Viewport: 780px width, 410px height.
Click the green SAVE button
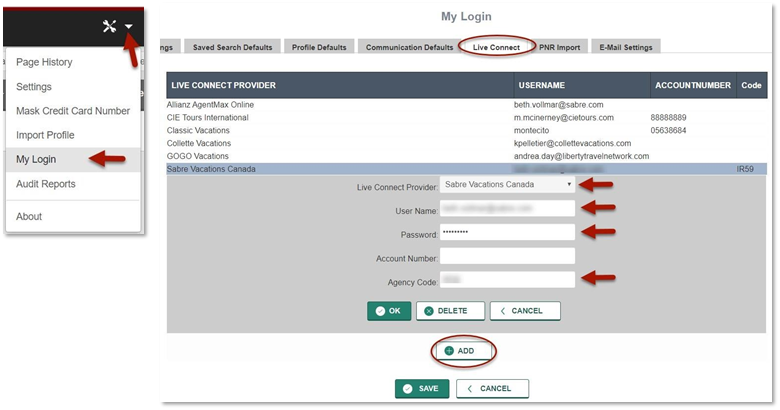[x=422, y=389]
